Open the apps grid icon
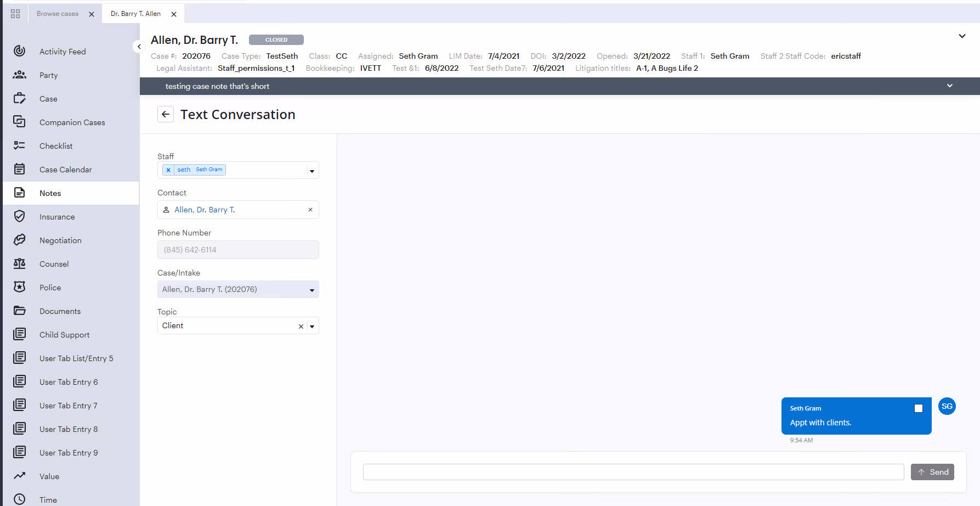 (15, 14)
